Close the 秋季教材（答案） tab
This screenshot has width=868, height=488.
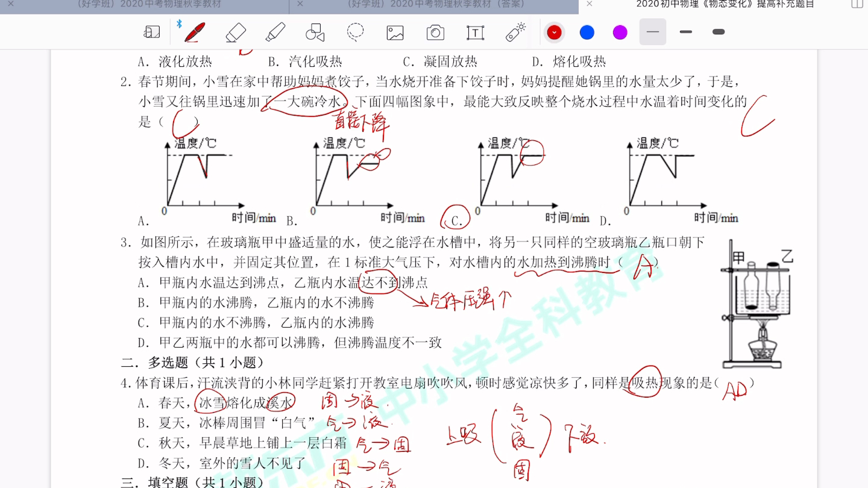pos(300,4)
